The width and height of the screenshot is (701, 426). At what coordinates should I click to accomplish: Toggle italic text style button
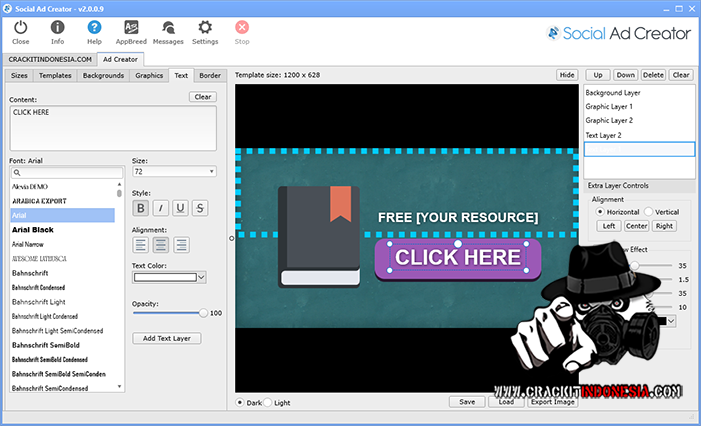click(x=160, y=208)
